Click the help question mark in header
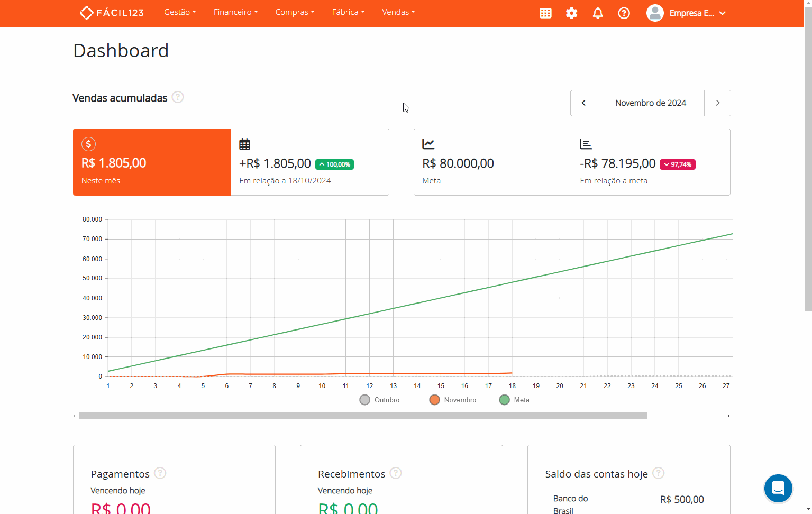The width and height of the screenshot is (812, 514). 624,13
